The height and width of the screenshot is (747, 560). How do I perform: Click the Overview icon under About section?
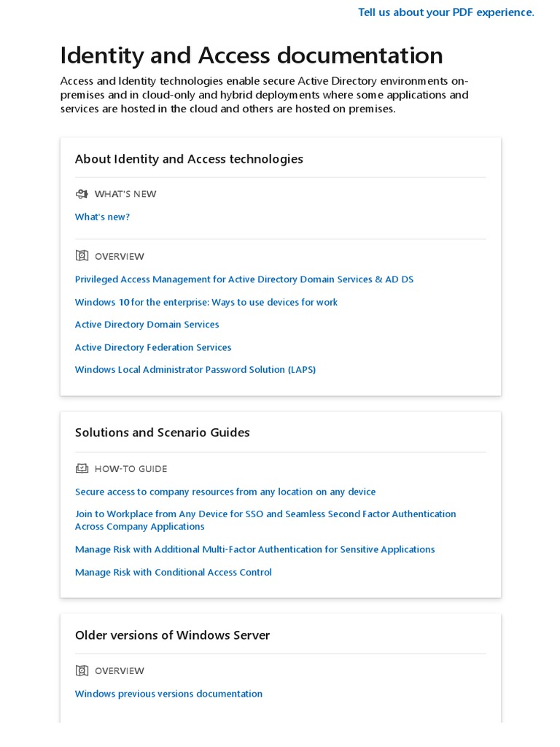82,256
